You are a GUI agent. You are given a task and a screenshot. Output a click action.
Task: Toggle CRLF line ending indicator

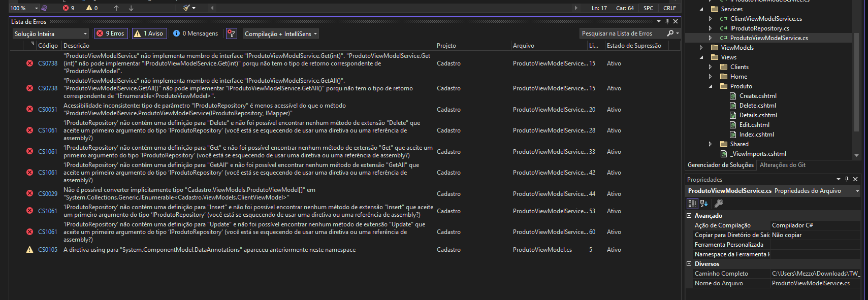669,8
